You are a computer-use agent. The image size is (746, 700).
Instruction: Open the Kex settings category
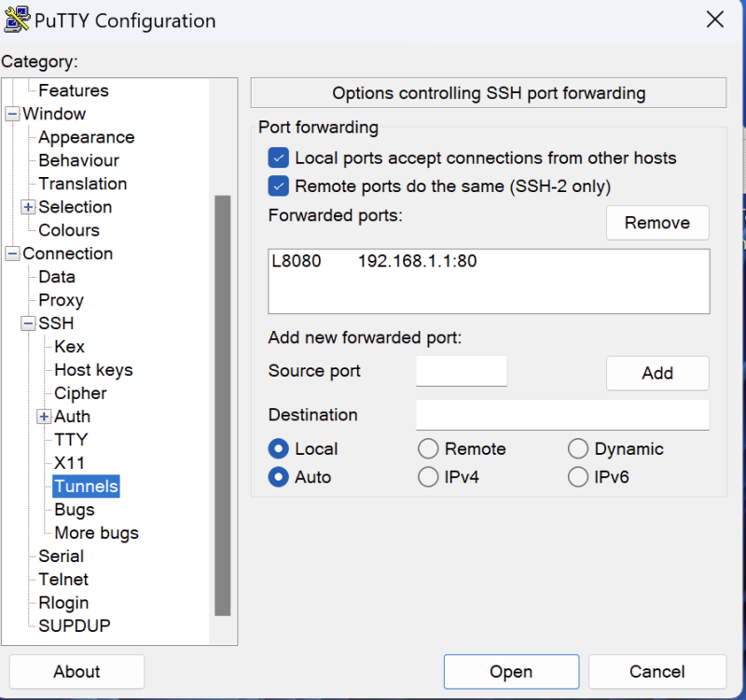tap(69, 347)
